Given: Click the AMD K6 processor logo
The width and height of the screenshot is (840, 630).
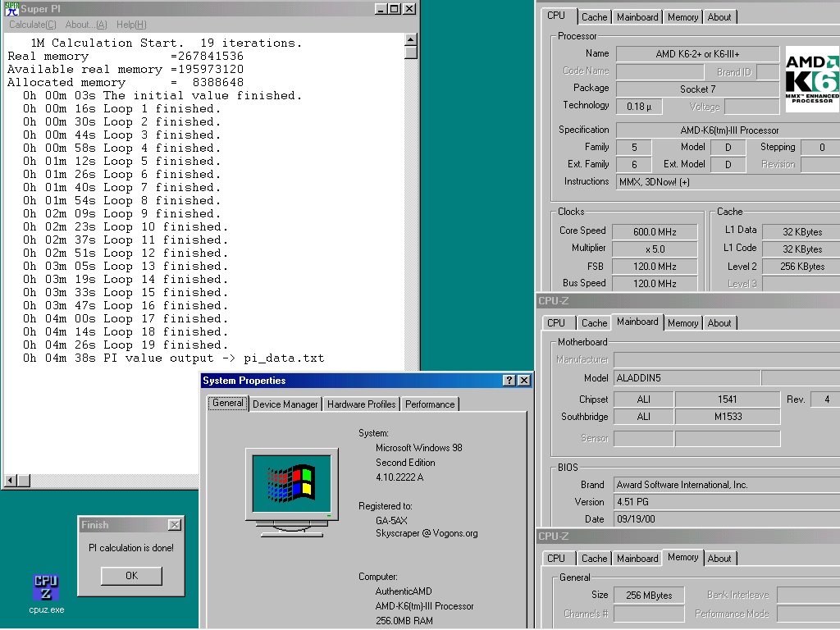Looking at the screenshot, I should point(812,79).
